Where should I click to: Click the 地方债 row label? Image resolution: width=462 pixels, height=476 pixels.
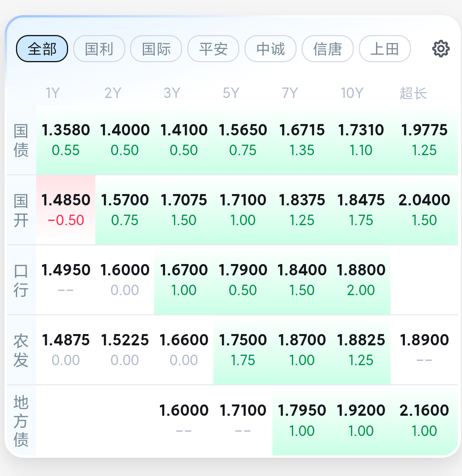21,421
